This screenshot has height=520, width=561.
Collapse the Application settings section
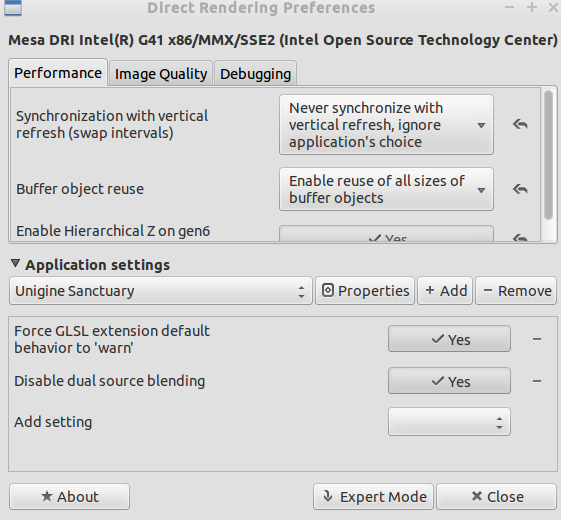(x=15, y=264)
